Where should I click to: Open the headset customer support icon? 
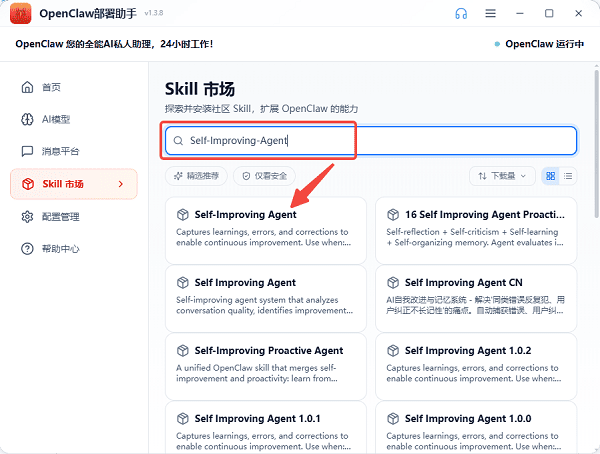point(461,13)
